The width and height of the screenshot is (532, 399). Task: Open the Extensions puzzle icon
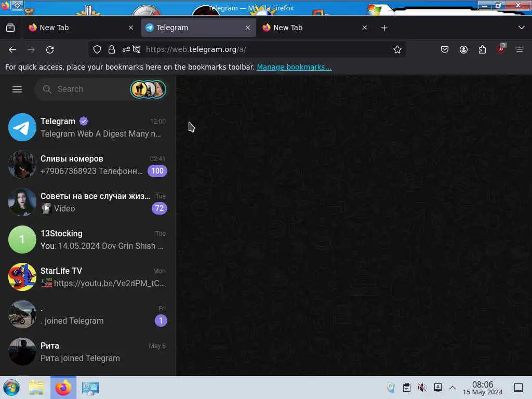click(x=482, y=49)
